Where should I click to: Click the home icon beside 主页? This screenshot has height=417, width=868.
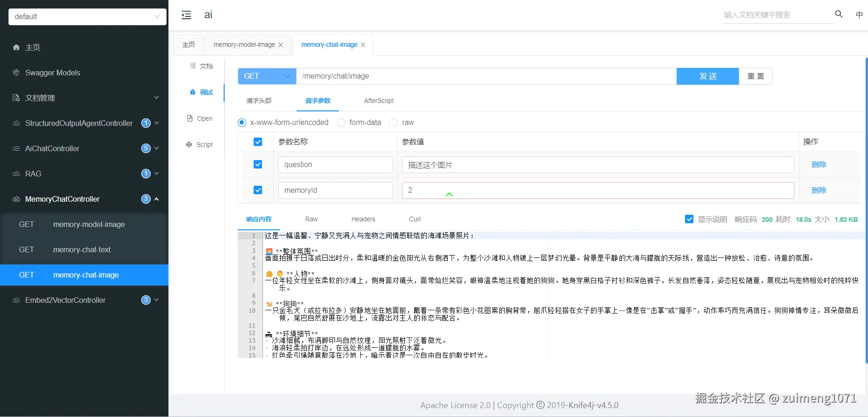[x=16, y=47]
